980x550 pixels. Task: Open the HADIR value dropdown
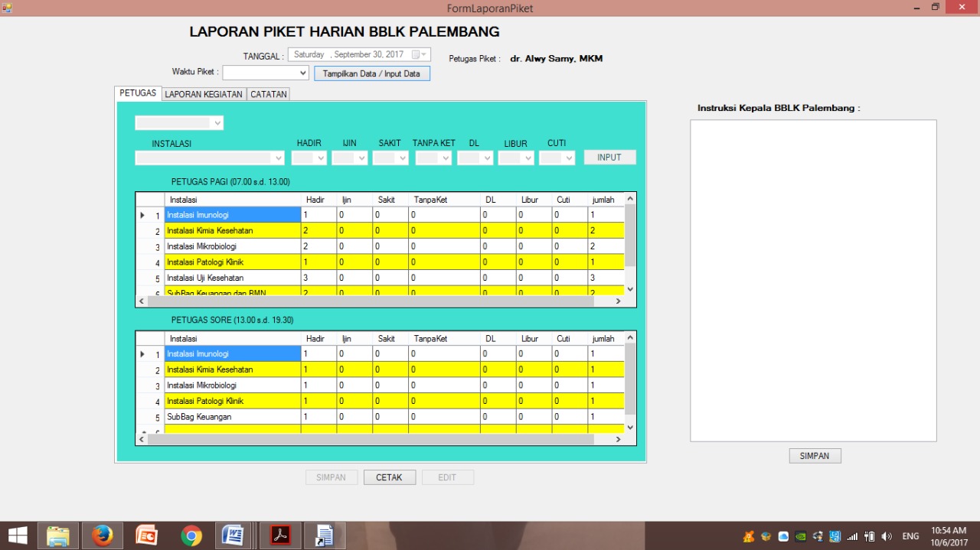319,158
